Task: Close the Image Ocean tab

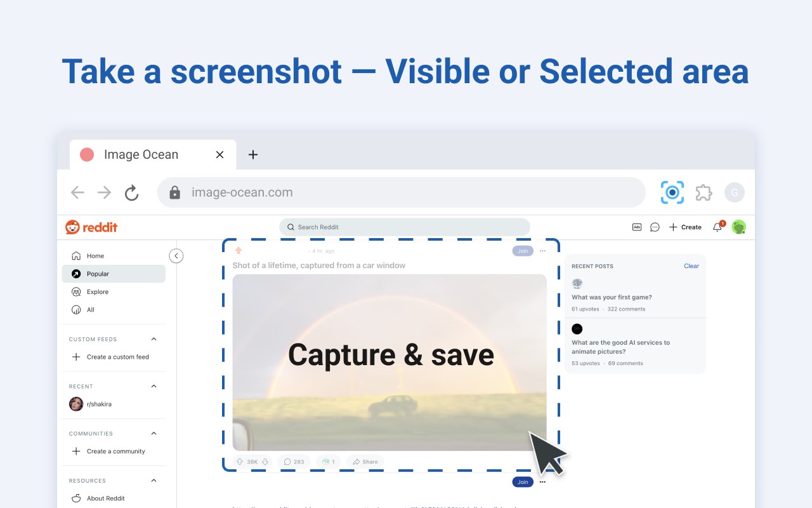Action: [x=219, y=154]
